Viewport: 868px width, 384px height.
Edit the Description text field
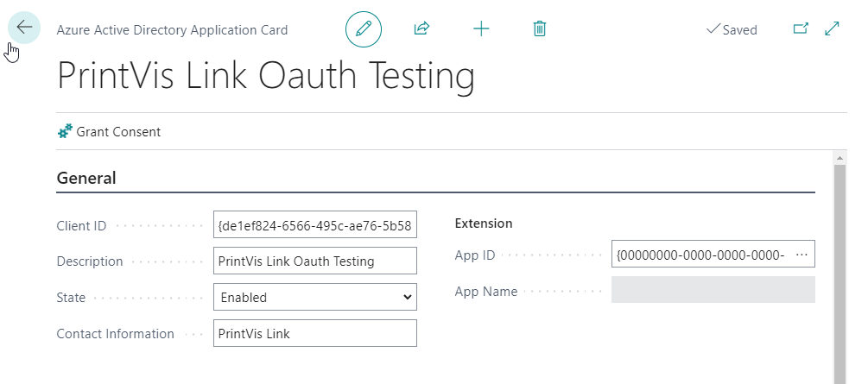click(314, 261)
